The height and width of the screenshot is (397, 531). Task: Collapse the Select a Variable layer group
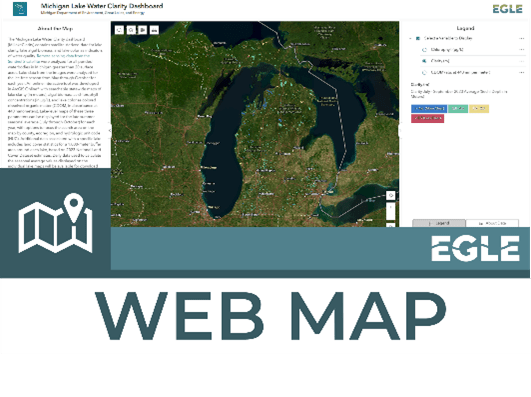(410, 39)
